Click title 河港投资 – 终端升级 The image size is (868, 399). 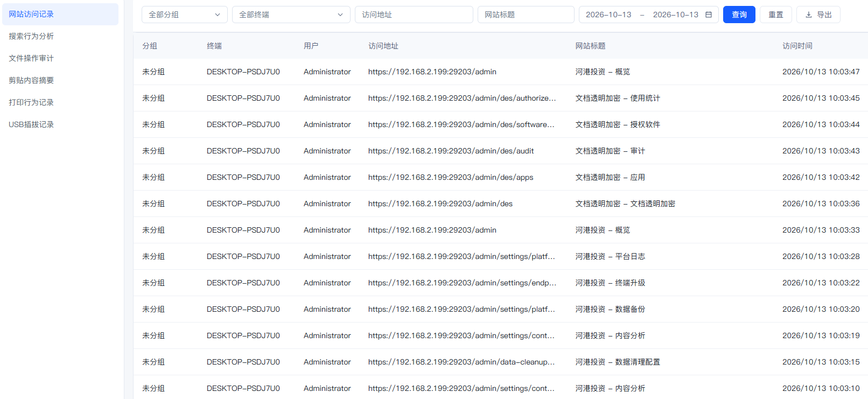[610, 283]
